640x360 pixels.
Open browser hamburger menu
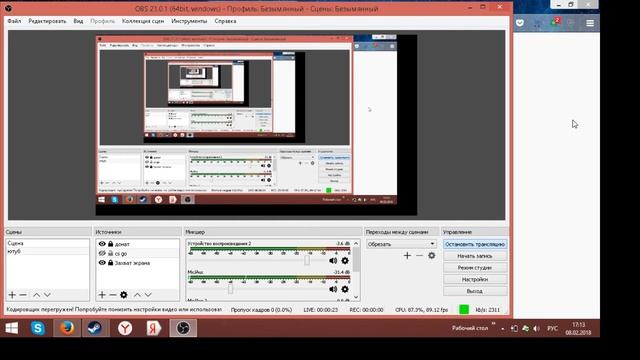pyautogui.click(x=590, y=23)
